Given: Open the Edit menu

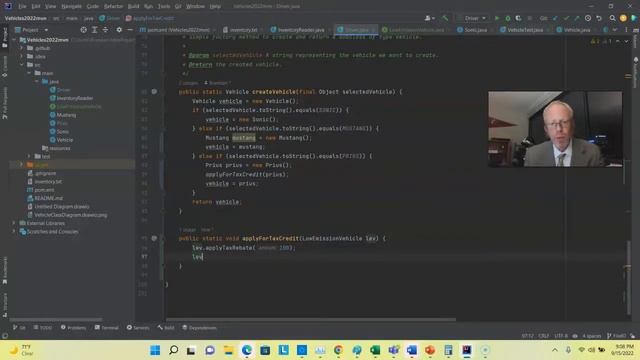Looking at the screenshot, I should click(x=36, y=6).
